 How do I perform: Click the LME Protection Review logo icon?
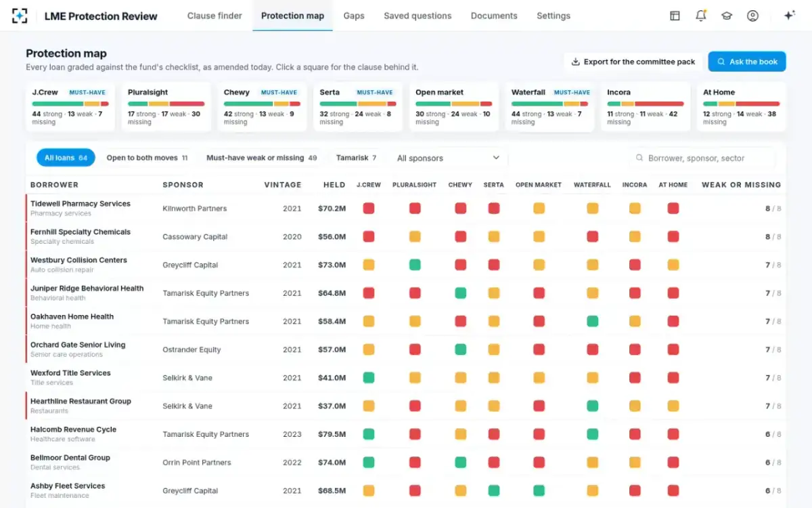20,16
